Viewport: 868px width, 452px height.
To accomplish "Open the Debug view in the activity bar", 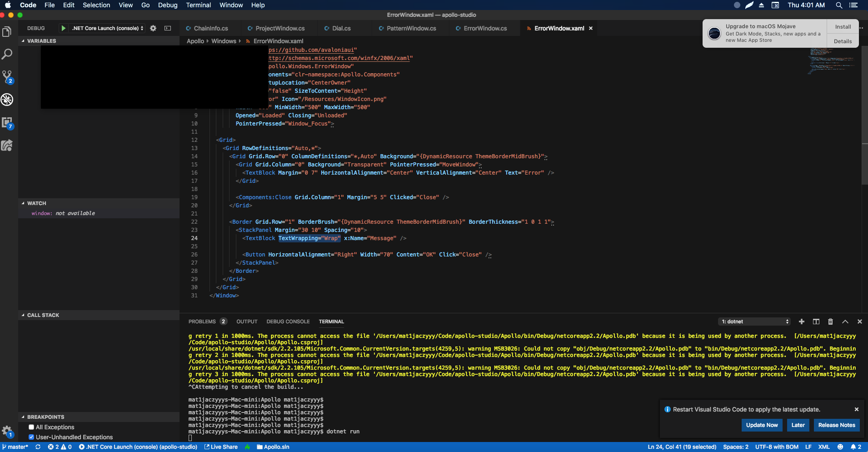I will pyautogui.click(x=7, y=100).
